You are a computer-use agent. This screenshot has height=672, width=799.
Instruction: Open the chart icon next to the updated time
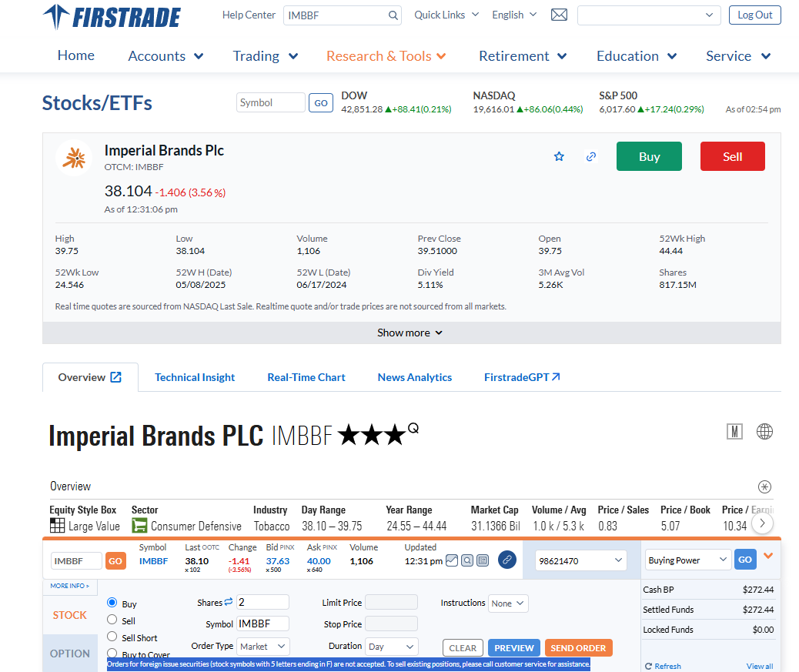tap(452, 560)
